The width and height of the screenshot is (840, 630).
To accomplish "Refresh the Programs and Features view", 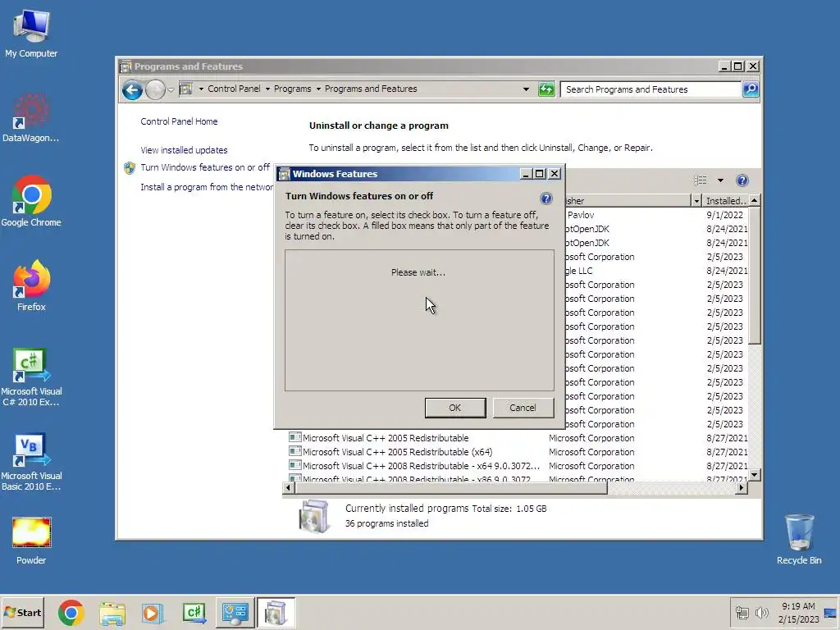I will (x=546, y=89).
